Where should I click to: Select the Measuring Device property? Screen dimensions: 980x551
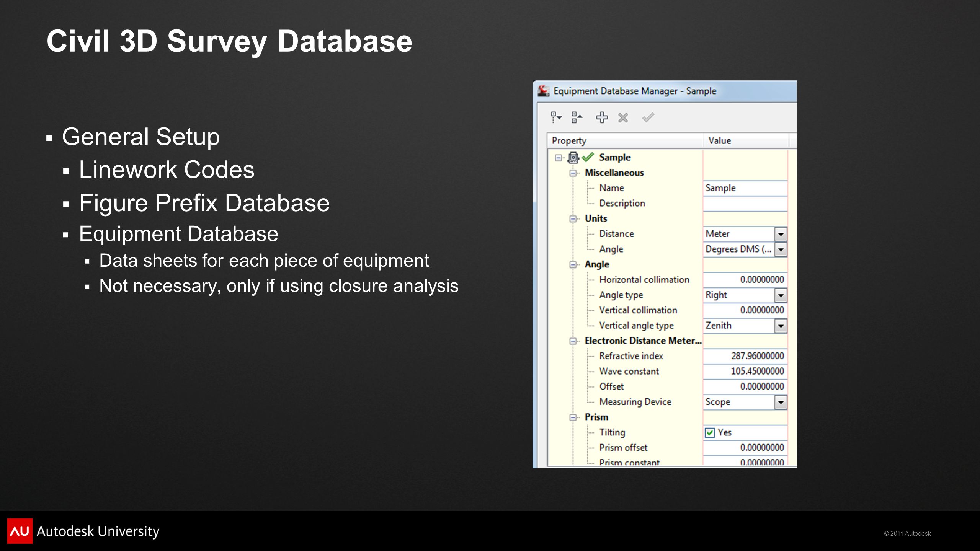(635, 402)
